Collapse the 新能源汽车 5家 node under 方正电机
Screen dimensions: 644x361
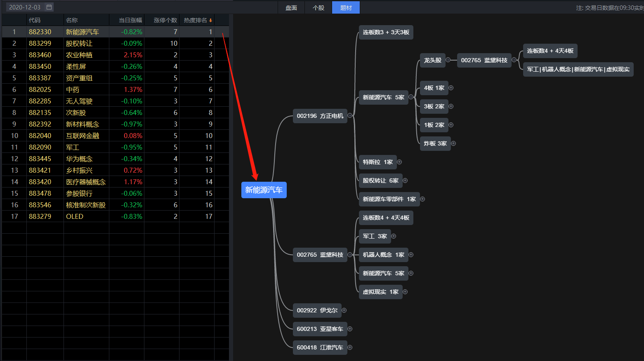411,97
